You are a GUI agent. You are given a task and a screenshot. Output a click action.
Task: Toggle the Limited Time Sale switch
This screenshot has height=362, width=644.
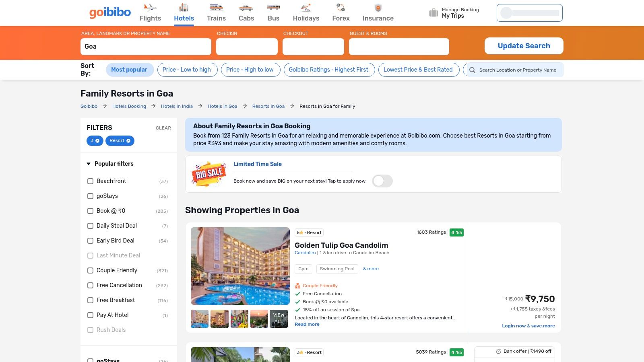click(382, 181)
